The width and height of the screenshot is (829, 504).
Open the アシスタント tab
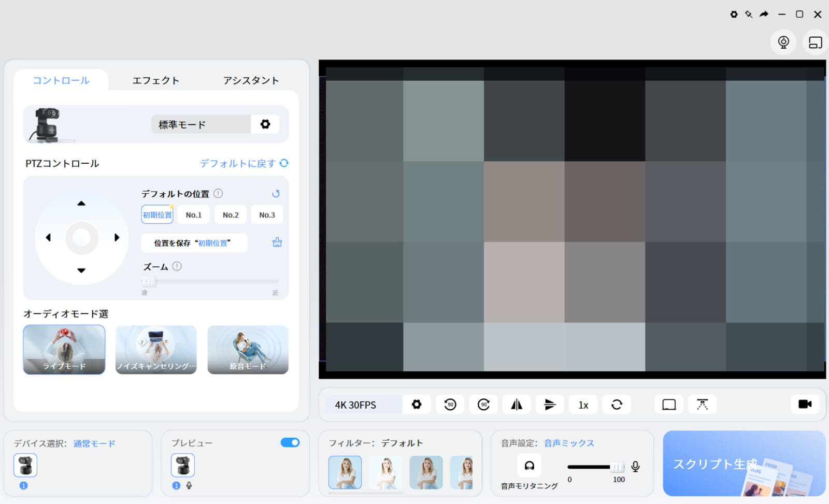tap(251, 80)
